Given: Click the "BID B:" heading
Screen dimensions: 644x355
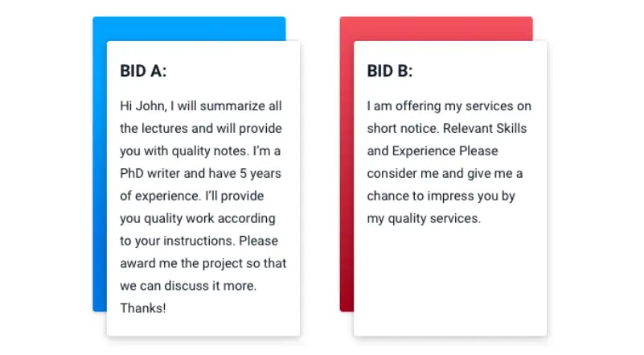Looking at the screenshot, I should (389, 71).
